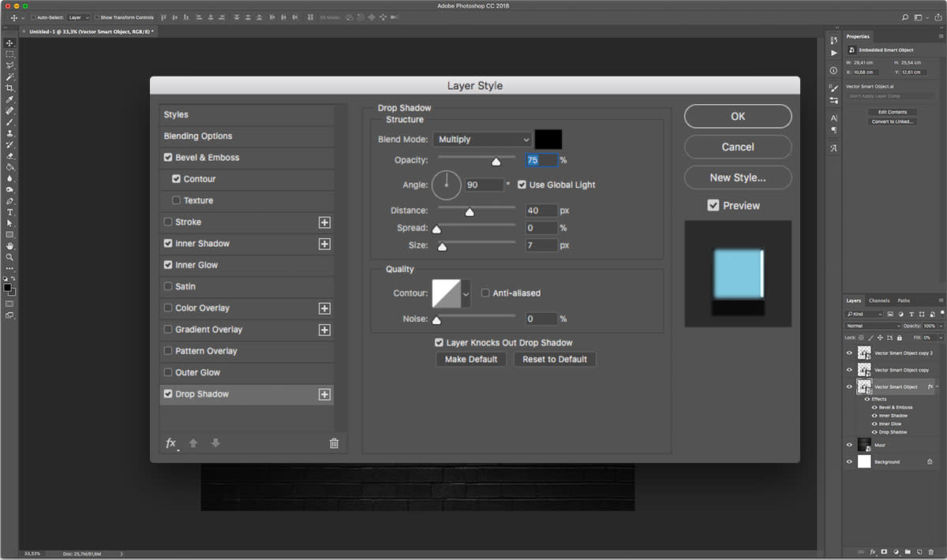Hide the Muur layer visibility eye
This screenshot has width=947, height=560.
(x=849, y=445)
